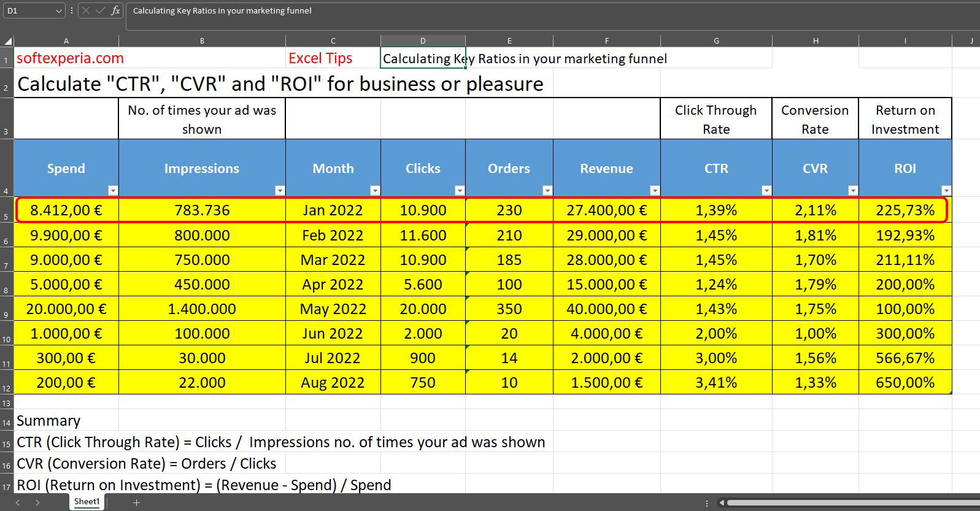Open the Revenue column filter dropdown
Viewport: 980px width, 511px height.
[x=654, y=191]
